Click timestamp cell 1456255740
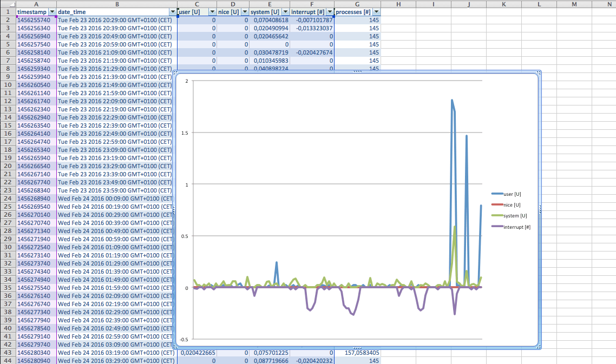Image resolution: width=616 pixels, height=364 pixels. pyautogui.click(x=36, y=20)
